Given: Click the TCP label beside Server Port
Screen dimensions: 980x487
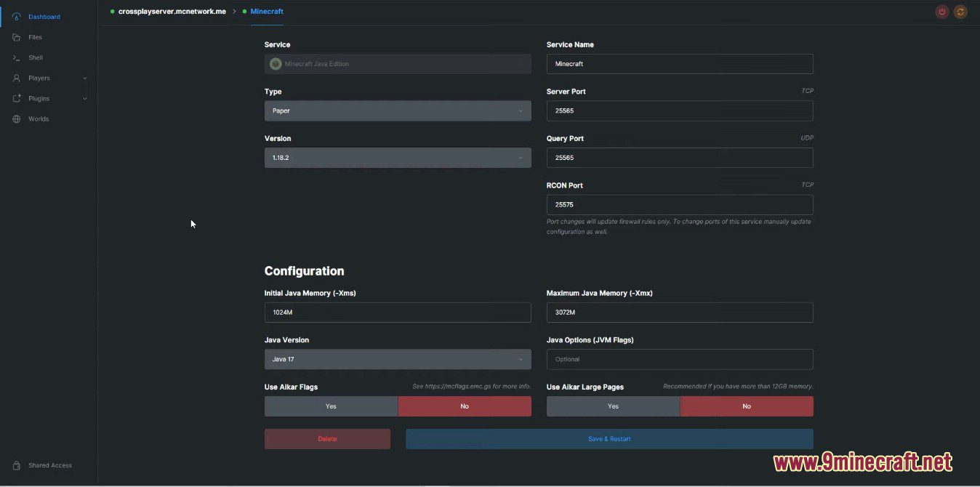Looking at the screenshot, I should pyautogui.click(x=807, y=92).
